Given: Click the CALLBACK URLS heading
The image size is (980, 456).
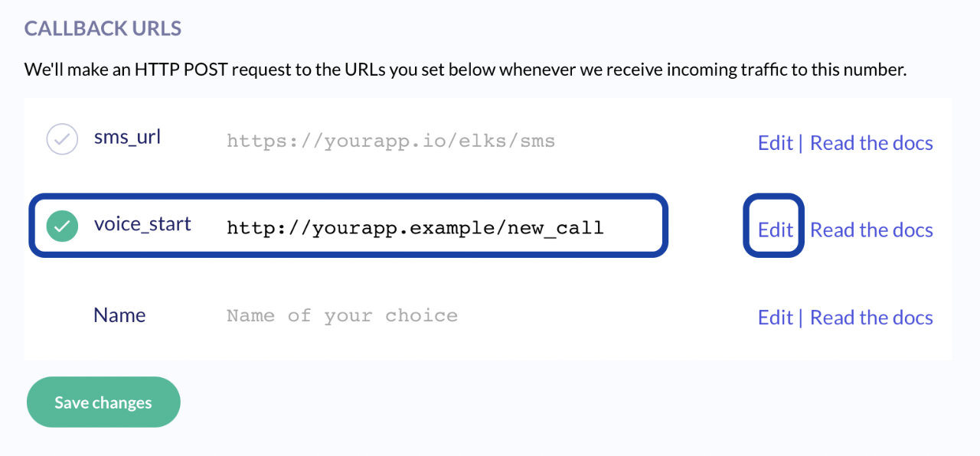Looking at the screenshot, I should 103,29.
